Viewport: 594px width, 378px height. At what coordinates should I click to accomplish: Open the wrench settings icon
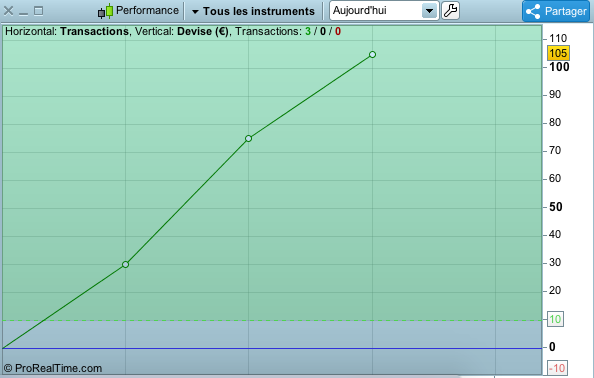[x=450, y=11]
